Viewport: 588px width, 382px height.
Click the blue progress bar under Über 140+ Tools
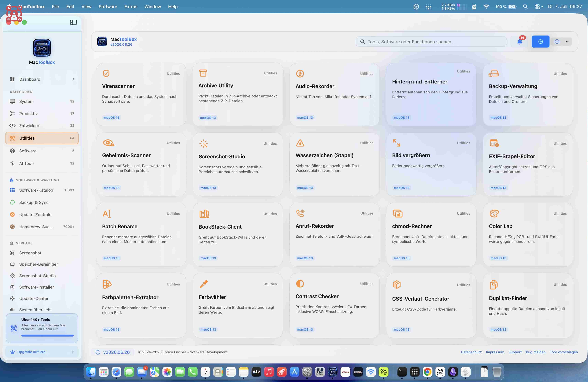(x=47, y=336)
